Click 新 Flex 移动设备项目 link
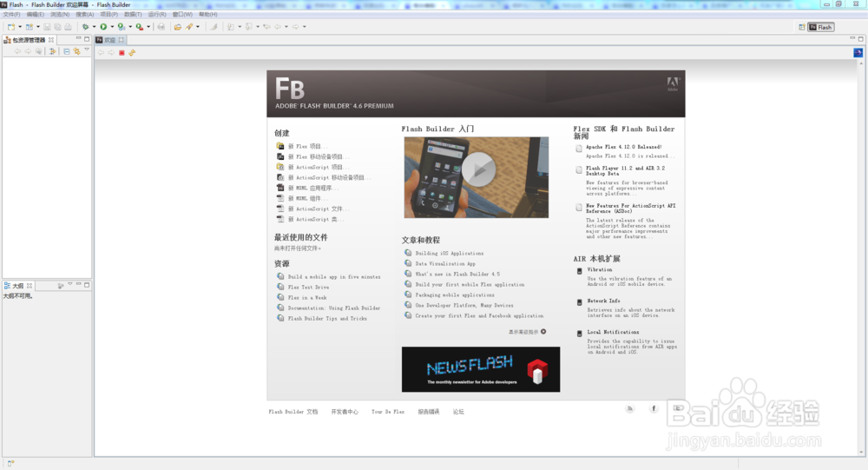Screen dimensions: 868x470 click(x=319, y=157)
